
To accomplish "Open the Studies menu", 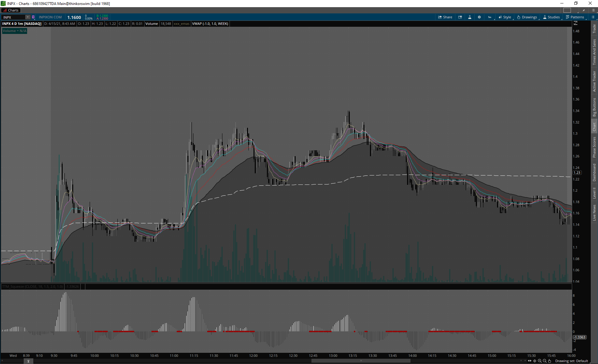I will point(551,17).
